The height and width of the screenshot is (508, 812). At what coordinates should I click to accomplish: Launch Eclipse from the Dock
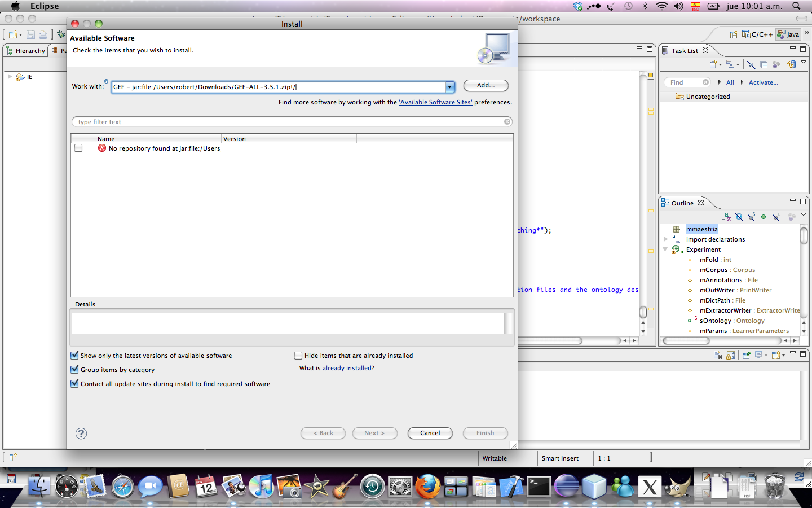click(566, 486)
